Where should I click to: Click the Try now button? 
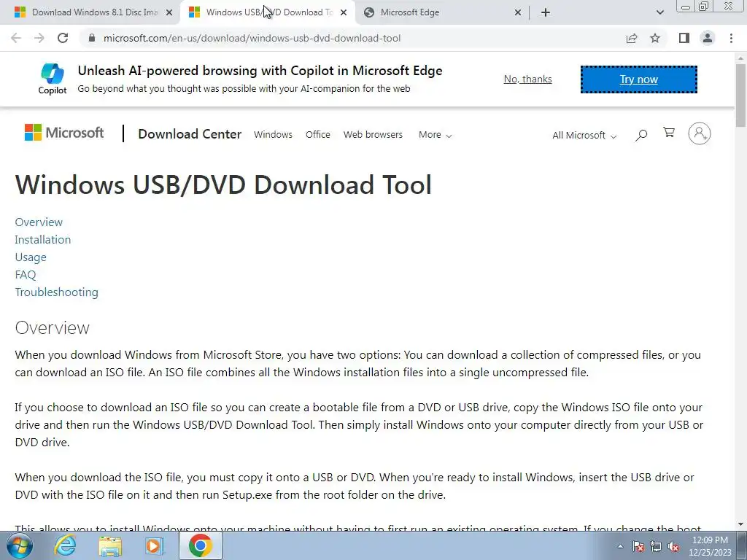point(639,79)
